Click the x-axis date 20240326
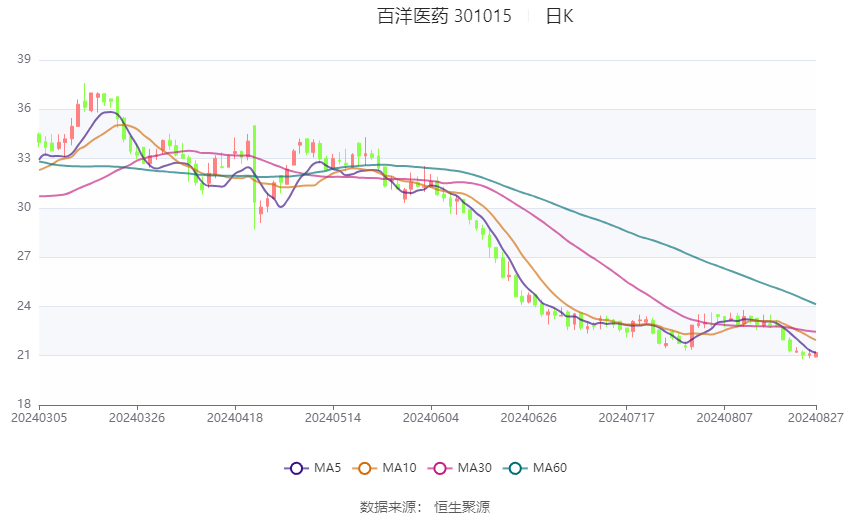Screen dimensions: 850x517 (x=137, y=418)
